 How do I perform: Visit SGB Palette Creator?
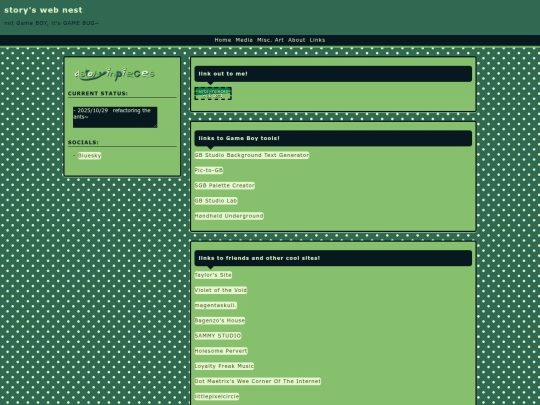(225, 186)
